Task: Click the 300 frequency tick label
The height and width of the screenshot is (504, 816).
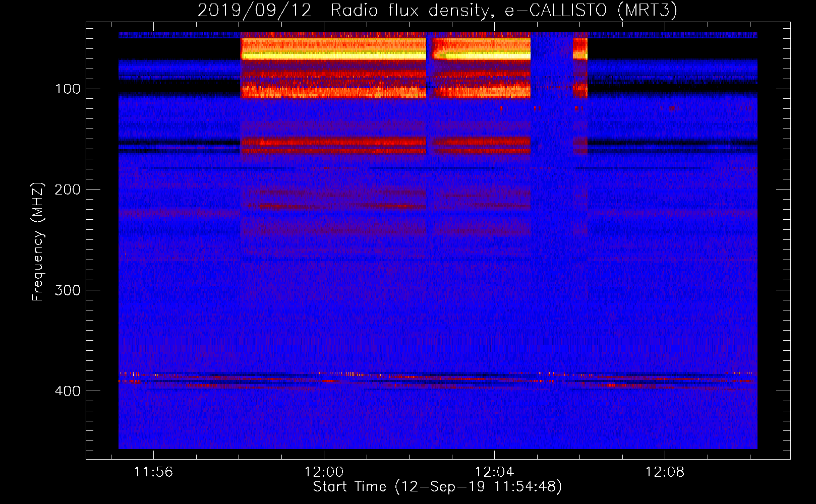Action: [68, 290]
